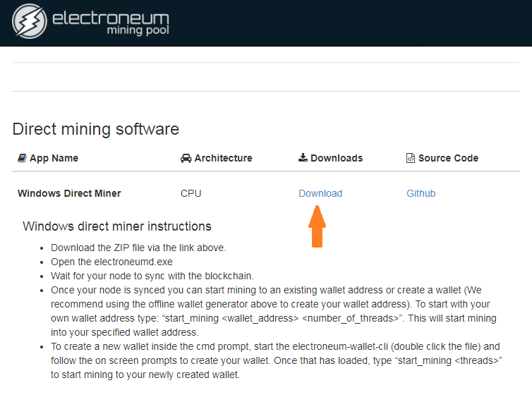The image size is (532, 402).
Task: Click the Windows Direct Miner row name
Action: (69, 193)
